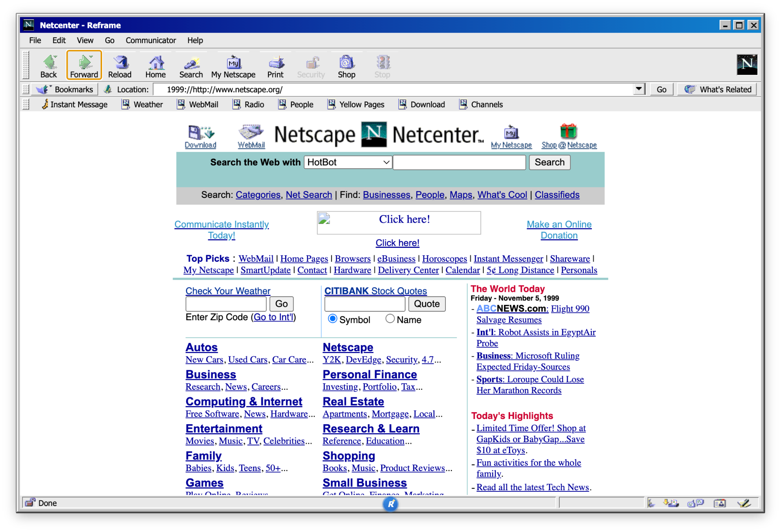The width and height of the screenshot is (781, 532).
Task: Open the Computing & Internet category
Action: pos(244,402)
